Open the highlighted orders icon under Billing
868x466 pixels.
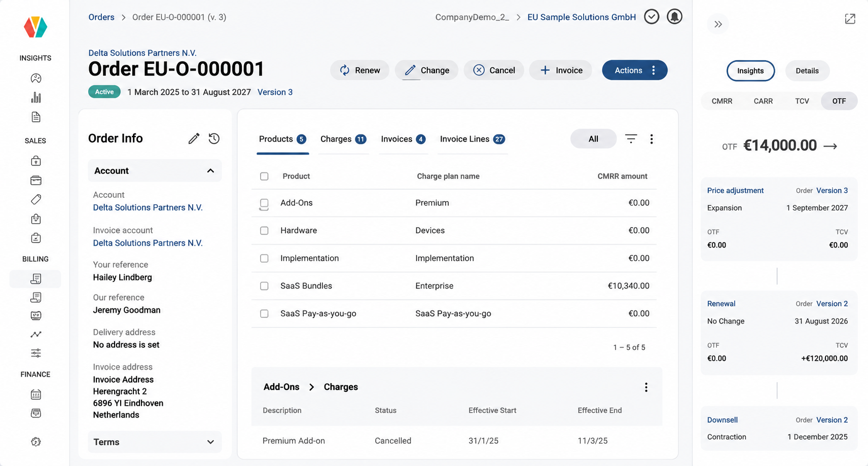[35, 279]
